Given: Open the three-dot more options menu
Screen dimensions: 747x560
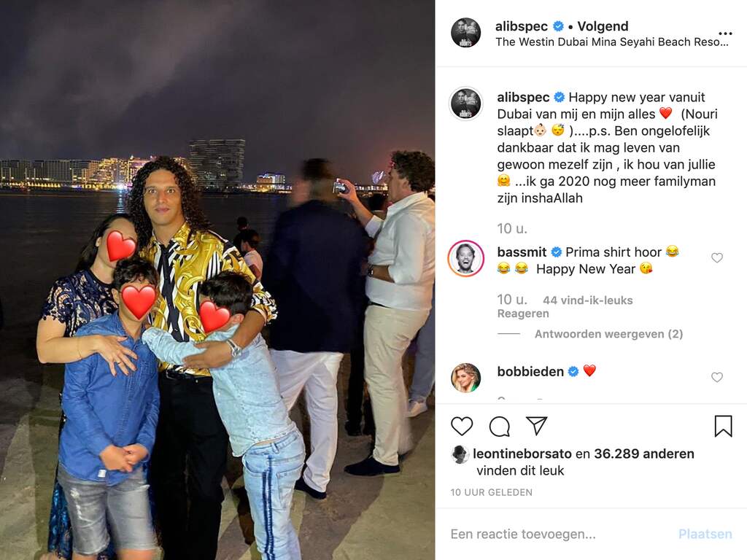Looking at the screenshot, I should pyautogui.click(x=725, y=34).
